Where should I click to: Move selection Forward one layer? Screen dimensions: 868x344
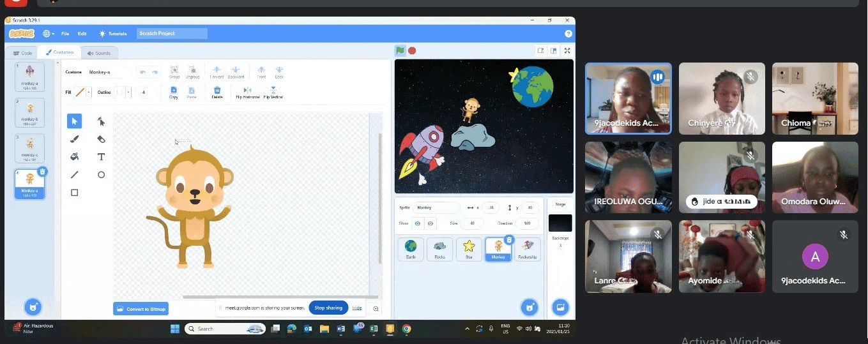(x=217, y=72)
